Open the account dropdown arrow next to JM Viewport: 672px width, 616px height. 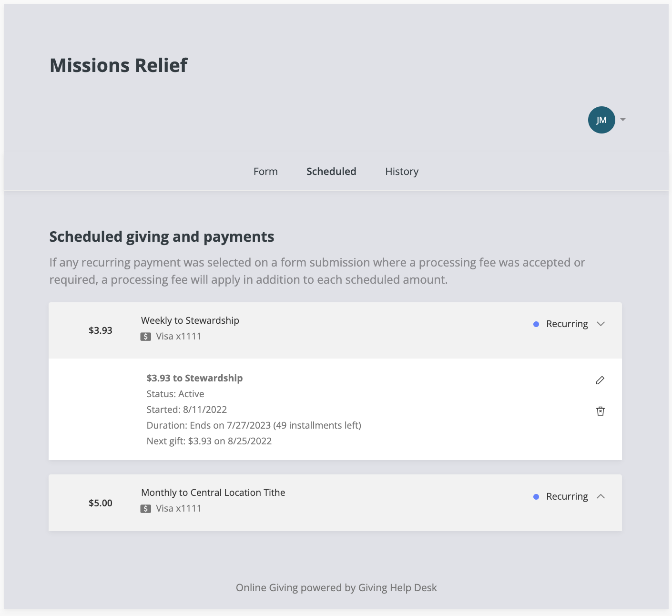click(x=623, y=120)
